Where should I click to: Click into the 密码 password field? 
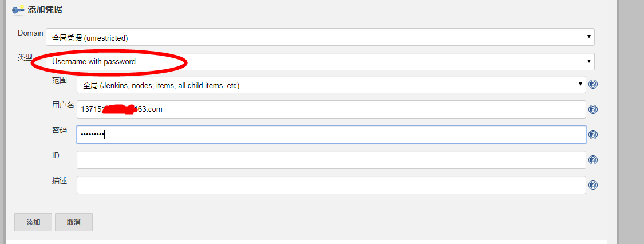click(331, 135)
